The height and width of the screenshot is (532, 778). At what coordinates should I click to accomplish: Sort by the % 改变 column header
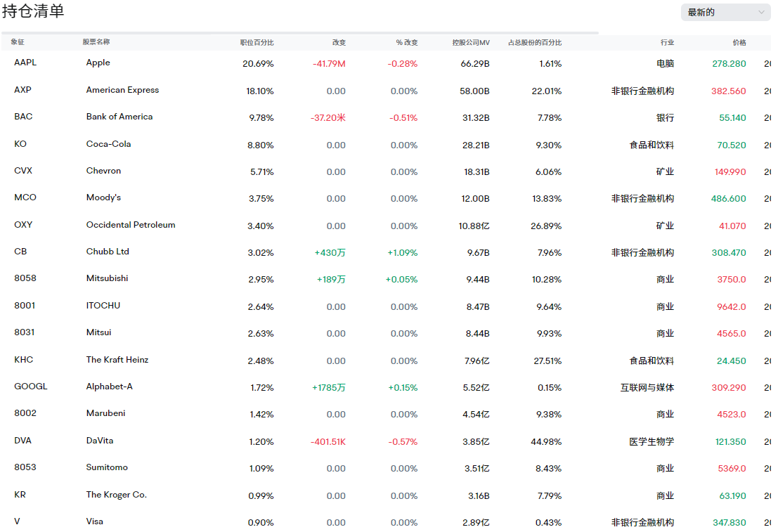406,43
